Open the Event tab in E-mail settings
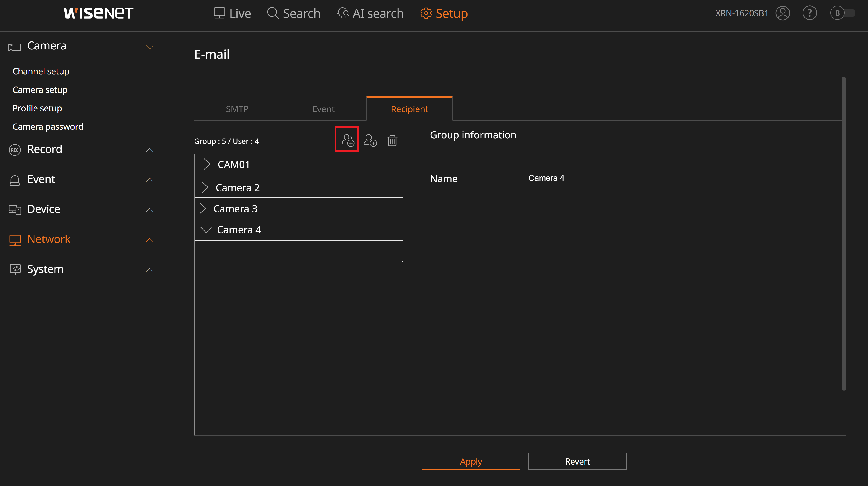The height and width of the screenshot is (486, 868). pyautogui.click(x=323, y=109)
